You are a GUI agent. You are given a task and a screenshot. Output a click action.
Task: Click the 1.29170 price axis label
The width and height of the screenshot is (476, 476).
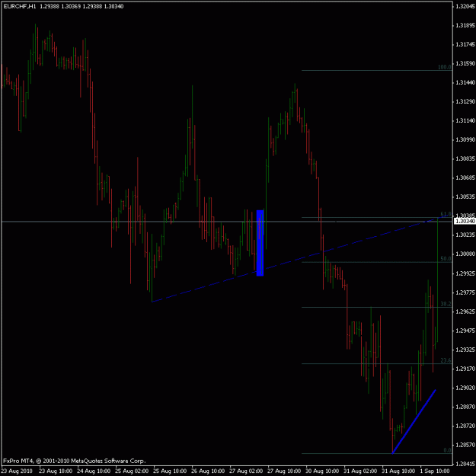[x=465, y=369]
